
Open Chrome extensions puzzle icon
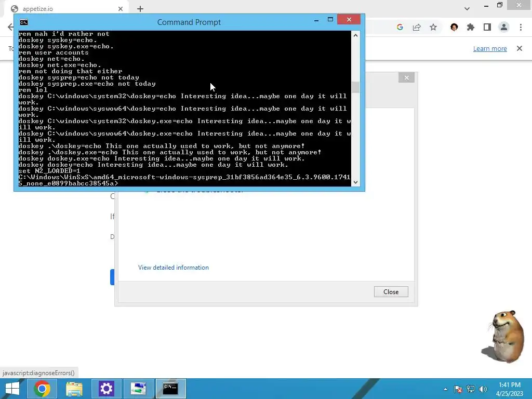471,27
